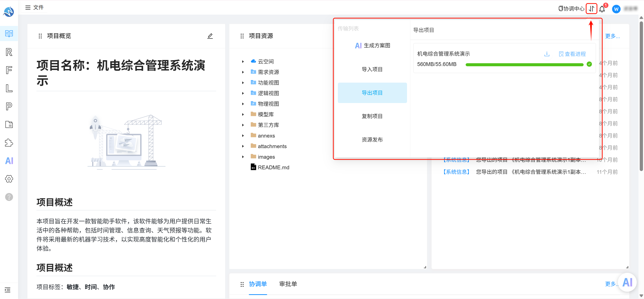Expand the 需求资源 folder
Screen dimensions: 644x299
pyautogui.click(x=243, y=72)
